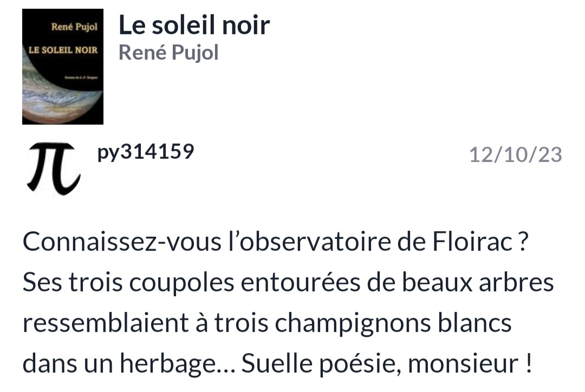Click the review date 12/10/23
585x392 pixels.
coord(515,155)
